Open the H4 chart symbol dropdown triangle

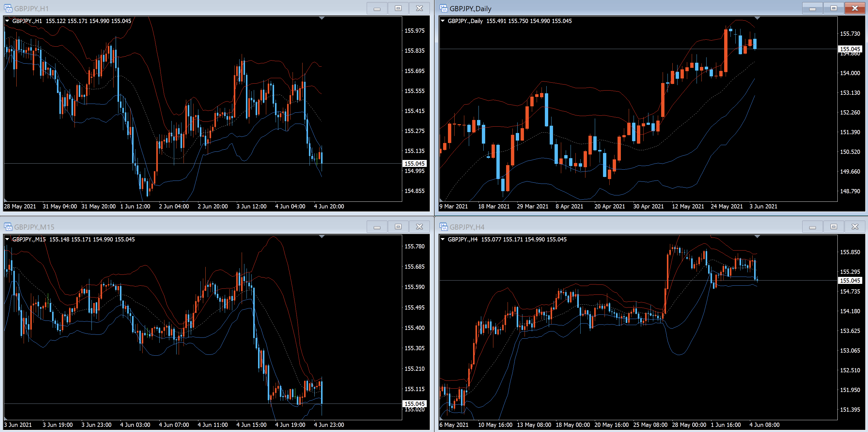pyautogui.click(x=443, y=239)
